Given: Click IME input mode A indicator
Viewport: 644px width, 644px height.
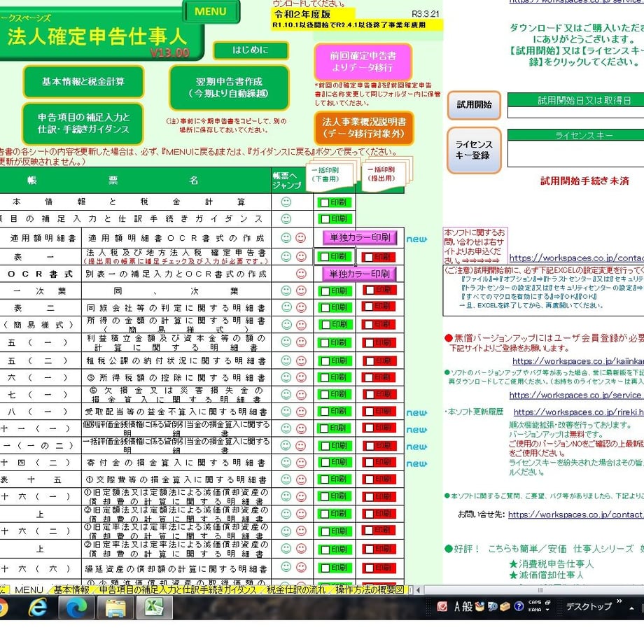Looking at the screenshot, I should (457, 607).
